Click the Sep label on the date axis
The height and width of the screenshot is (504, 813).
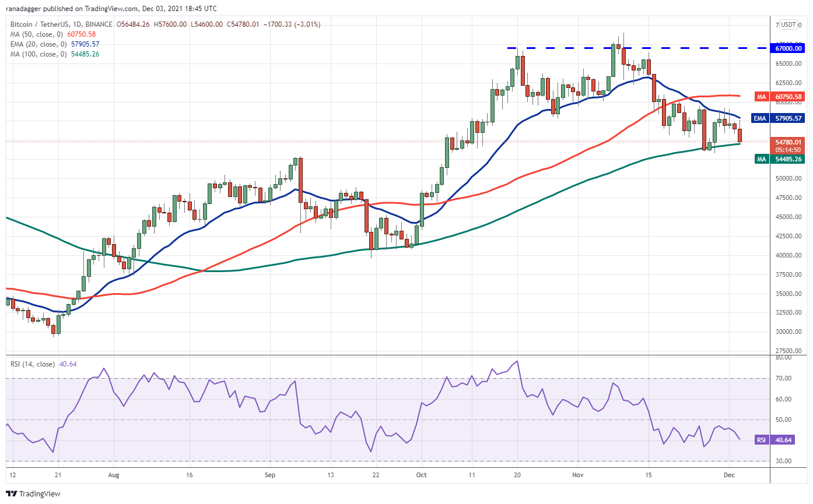(269, 475)
